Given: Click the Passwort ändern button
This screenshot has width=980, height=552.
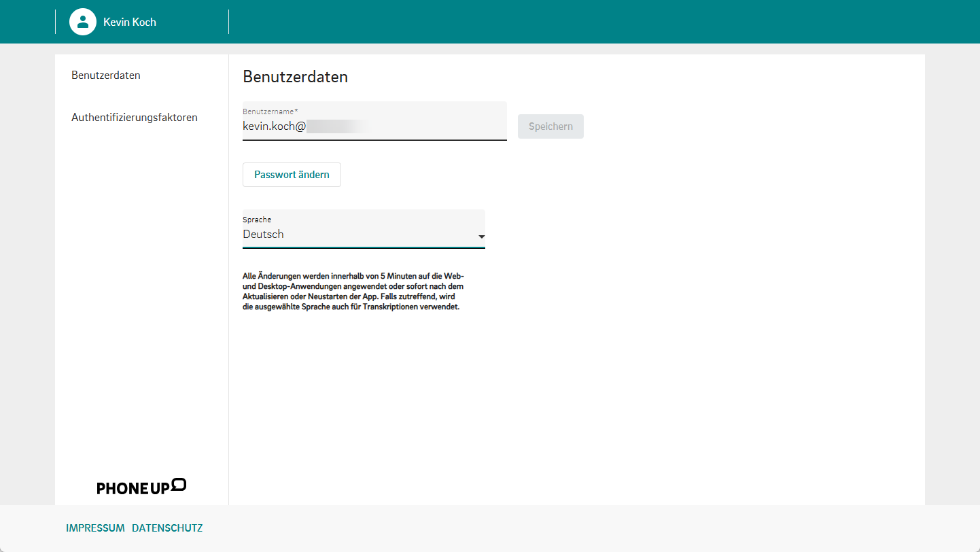Looking at the screenshot, I should click(x=292, y=175).
